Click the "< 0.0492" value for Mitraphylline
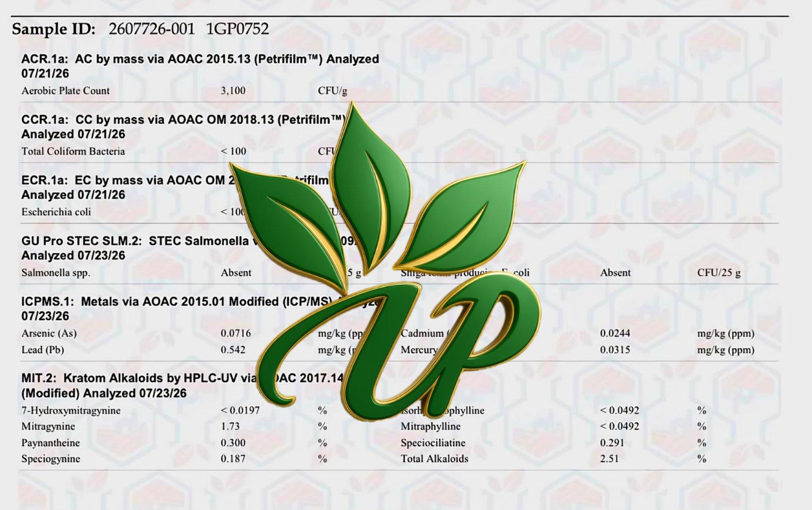 point(620,426)
